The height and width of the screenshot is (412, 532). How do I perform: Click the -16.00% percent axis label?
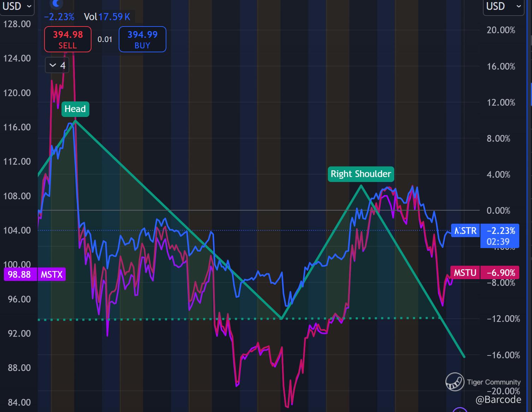point(503,355)
